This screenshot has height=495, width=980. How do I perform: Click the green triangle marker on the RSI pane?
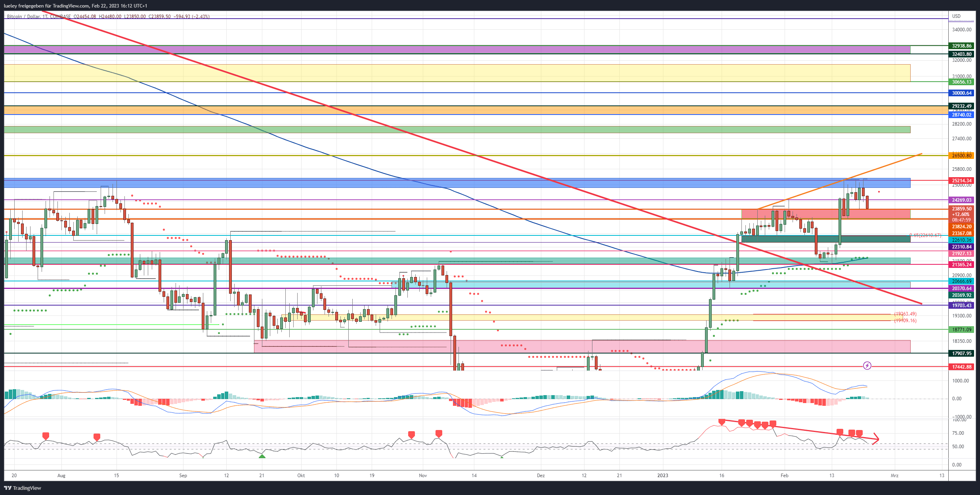(262, 456)
